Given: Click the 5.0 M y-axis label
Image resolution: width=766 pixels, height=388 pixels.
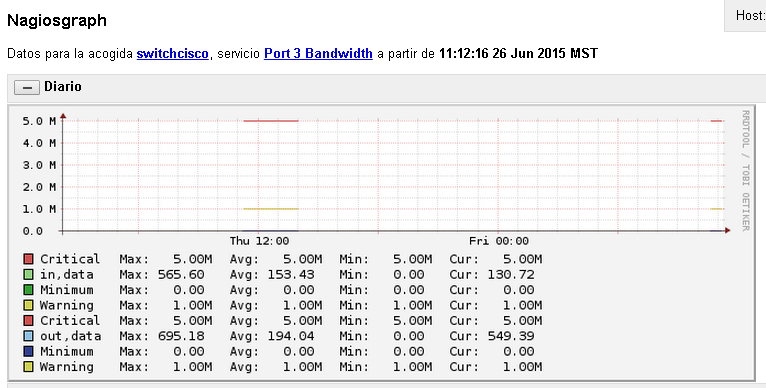Looking at the screenshot, I should 39,121.
